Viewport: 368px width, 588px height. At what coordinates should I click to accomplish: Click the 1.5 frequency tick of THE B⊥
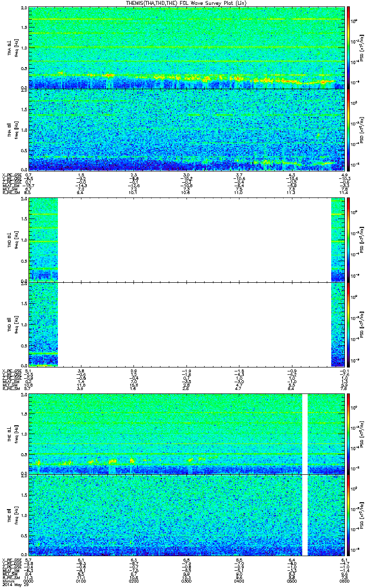point(24,414)
